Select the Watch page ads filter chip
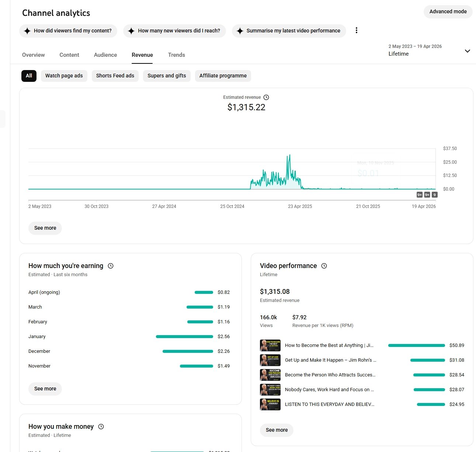Viewport: 476px width, 452px height. 64,76
